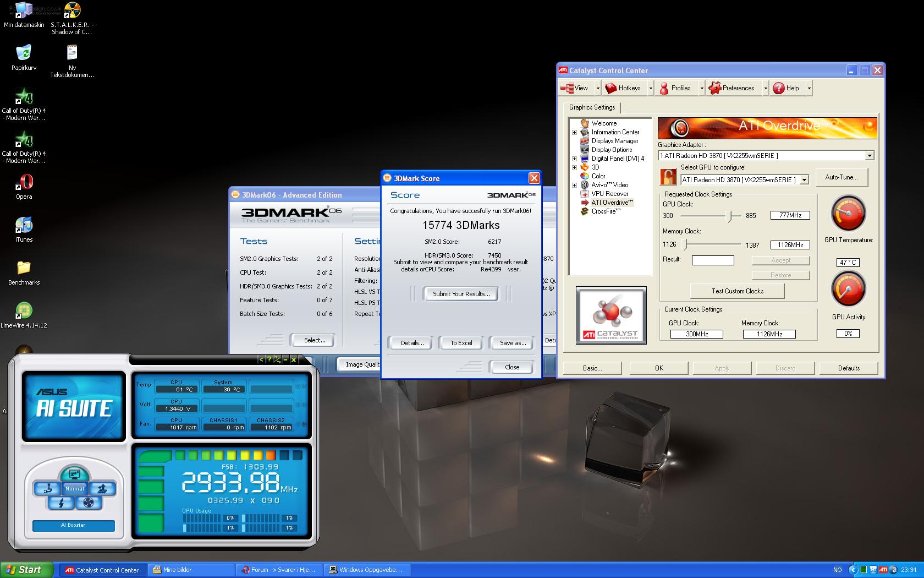The height and width of the screenshot is (578, 924).
Task: Expand the View dropdown arrow
Action: [597, 88]
